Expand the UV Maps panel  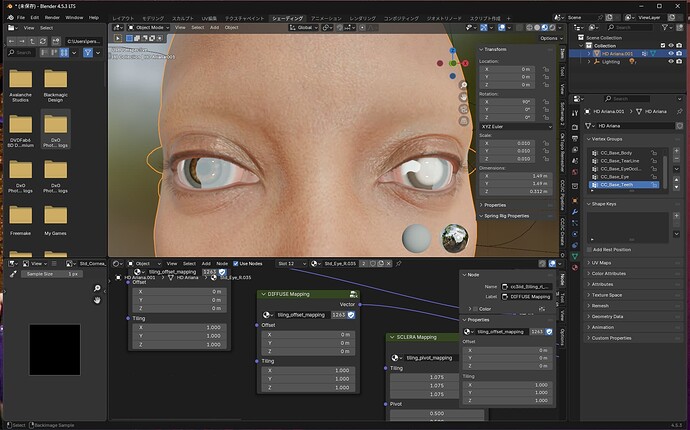point(602,263)
